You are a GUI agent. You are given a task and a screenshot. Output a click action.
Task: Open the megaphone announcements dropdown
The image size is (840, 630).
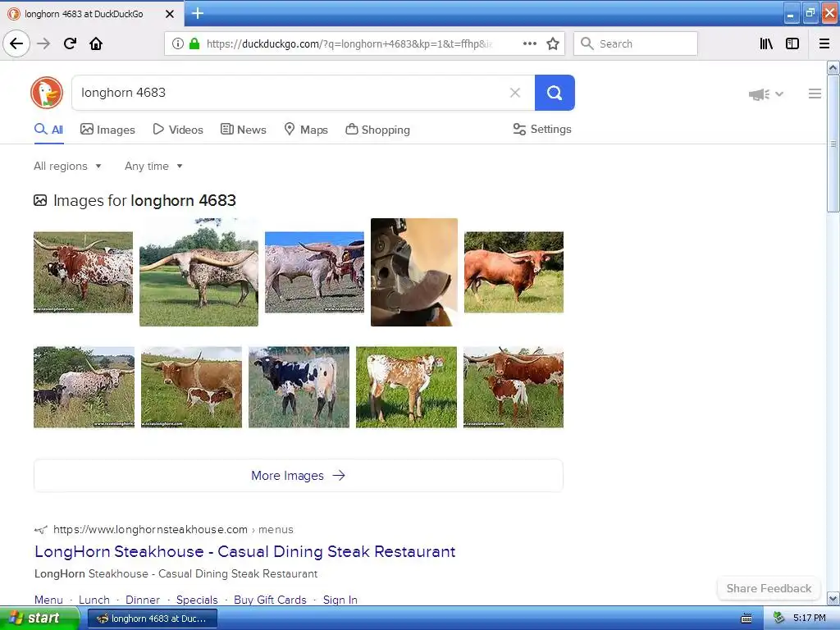tap(765, 94)
